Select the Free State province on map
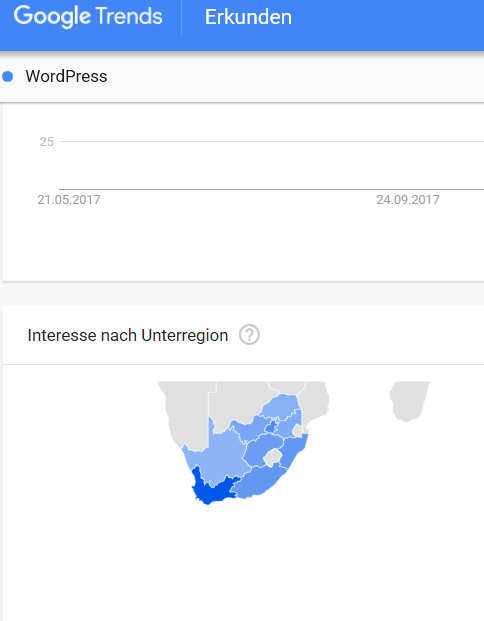Screen dimensions: 484x621 point(259,450)
